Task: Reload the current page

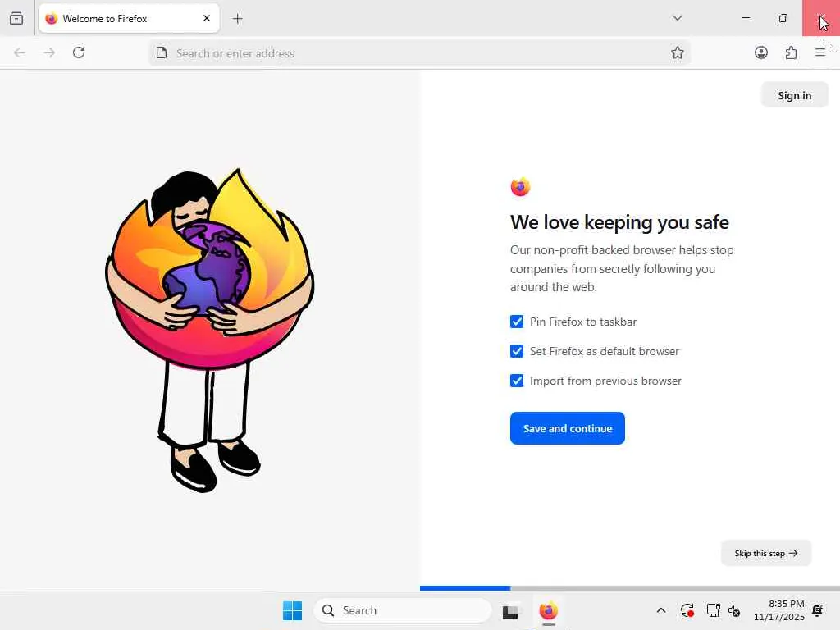Action: (x=79, y=52)
